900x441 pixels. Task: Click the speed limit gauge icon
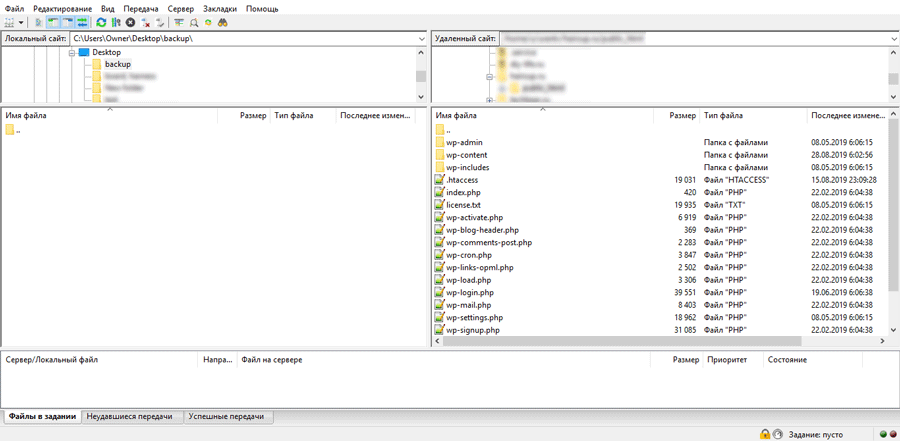(x=777, y=434)
